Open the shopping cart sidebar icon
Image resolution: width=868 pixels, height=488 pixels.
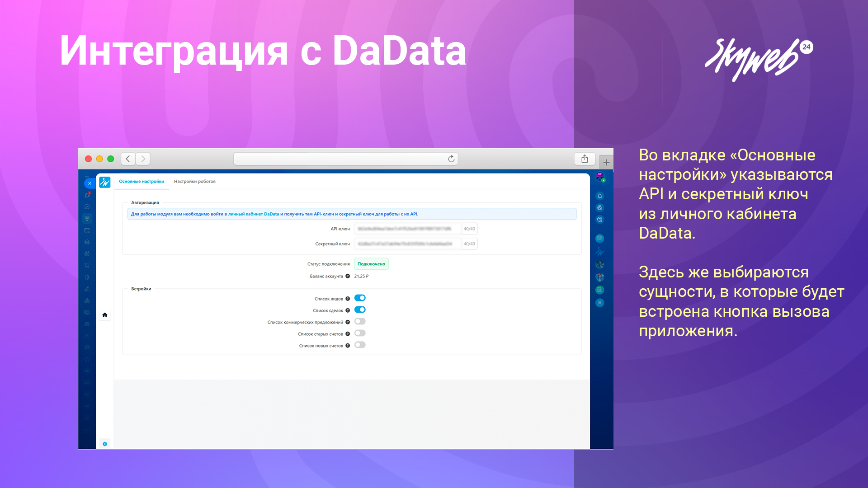click(87, 266)
